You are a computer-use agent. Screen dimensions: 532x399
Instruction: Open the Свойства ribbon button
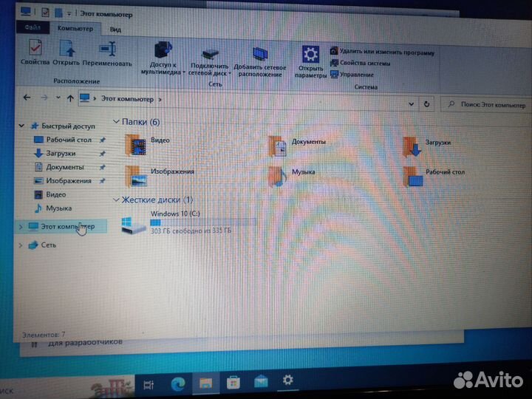click(x=35, y=52)
